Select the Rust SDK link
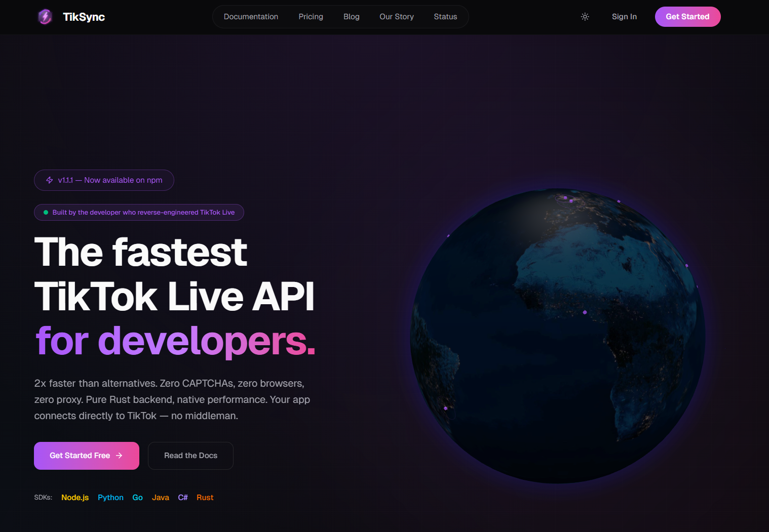The height and width of the screenshot is (532, 769). tap(205, 498)
